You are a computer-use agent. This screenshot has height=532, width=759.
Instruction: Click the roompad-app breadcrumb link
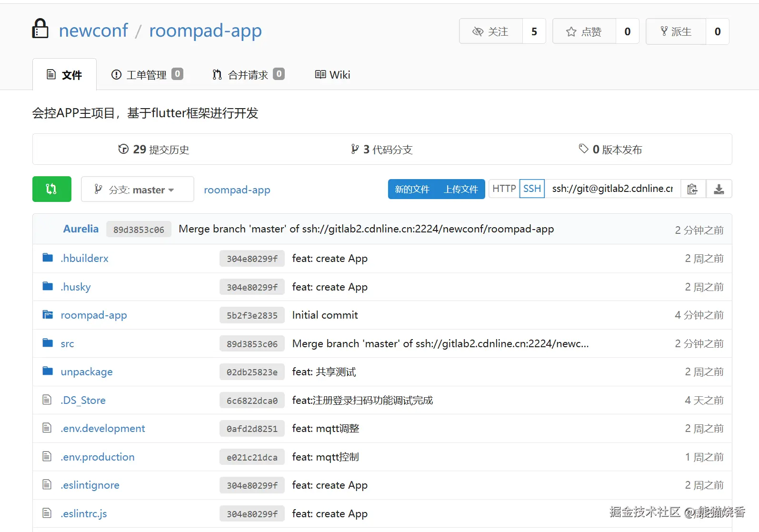[x=237, y=190]
